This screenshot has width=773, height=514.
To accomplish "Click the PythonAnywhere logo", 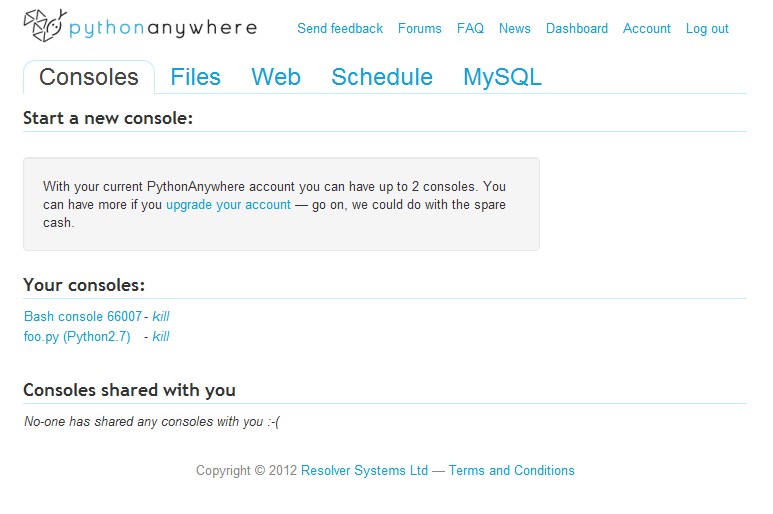I will (140, 26).
